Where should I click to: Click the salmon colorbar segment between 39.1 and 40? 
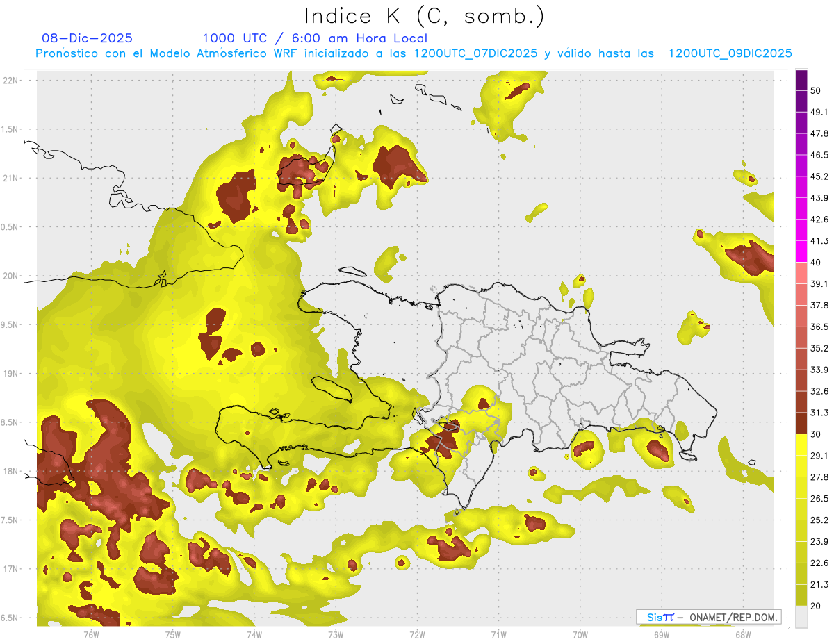point(801,273)
